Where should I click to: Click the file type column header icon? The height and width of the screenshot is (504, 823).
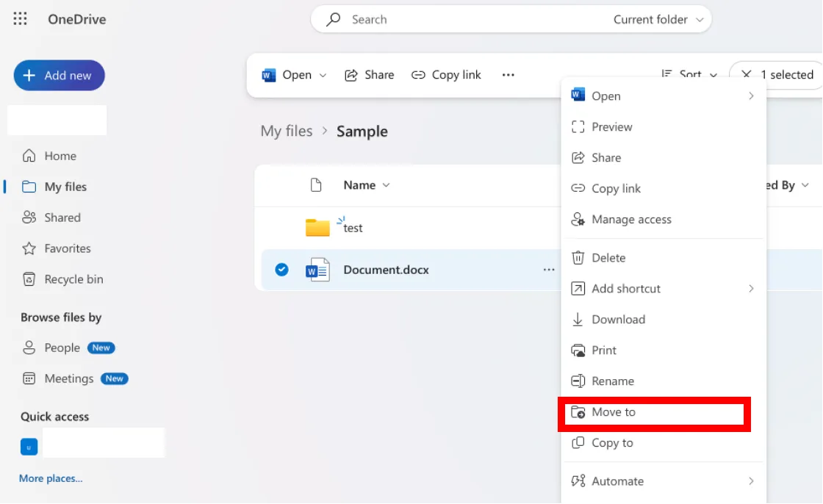click(x=316, y=185)
